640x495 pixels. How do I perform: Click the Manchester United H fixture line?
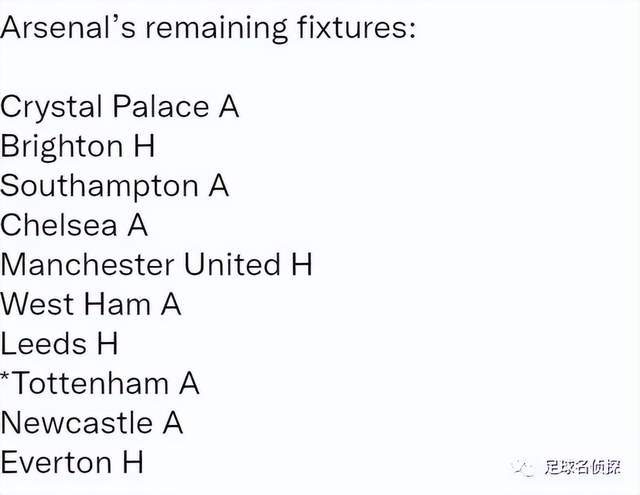(x=156, y=264)
